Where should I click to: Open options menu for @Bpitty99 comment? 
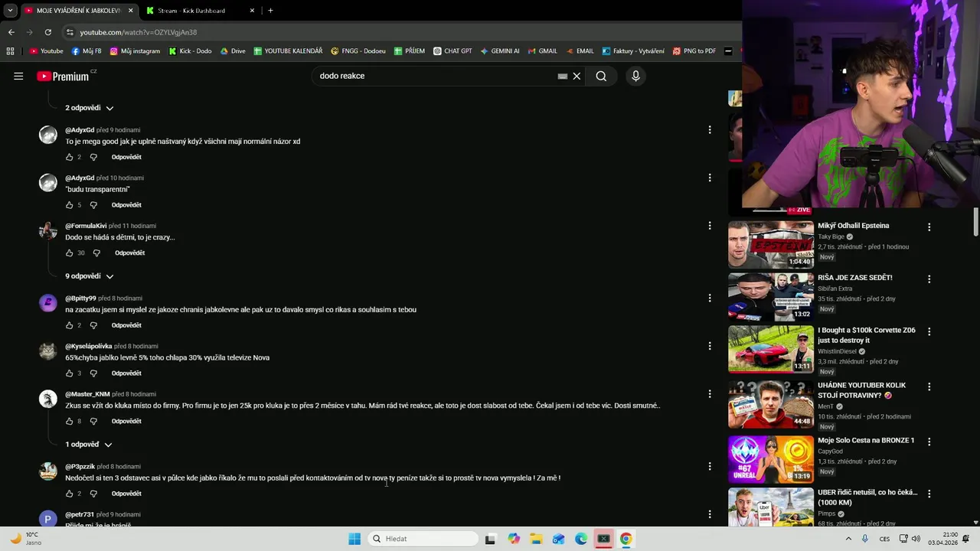(x=710, y=298)
